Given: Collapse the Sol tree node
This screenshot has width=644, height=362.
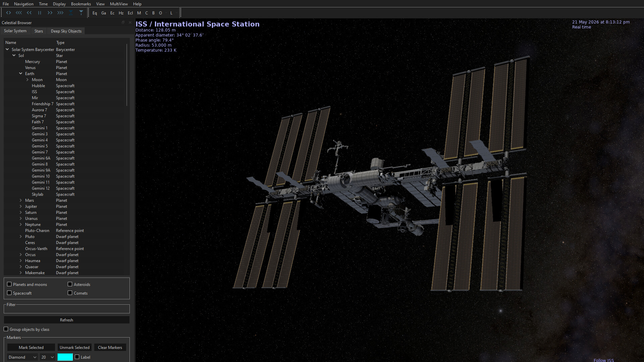Looking at the screenshot, I should pos(14,55).
